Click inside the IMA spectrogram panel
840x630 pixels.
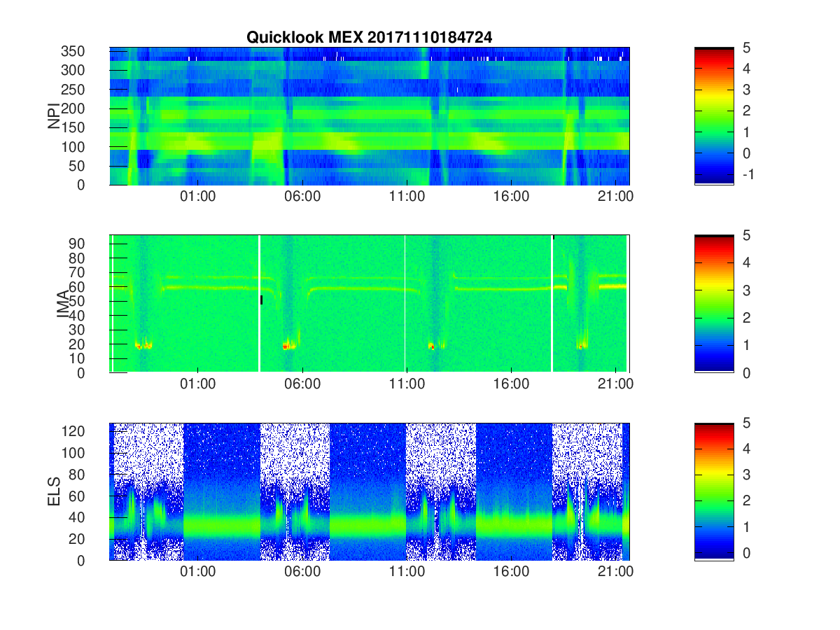[x=370, y=304]
